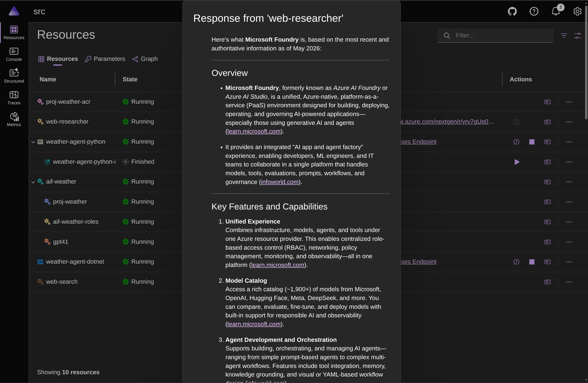Switch to the Resources tab
The image size is (588, 383).
pyautogui.click(x=58, y=59)
